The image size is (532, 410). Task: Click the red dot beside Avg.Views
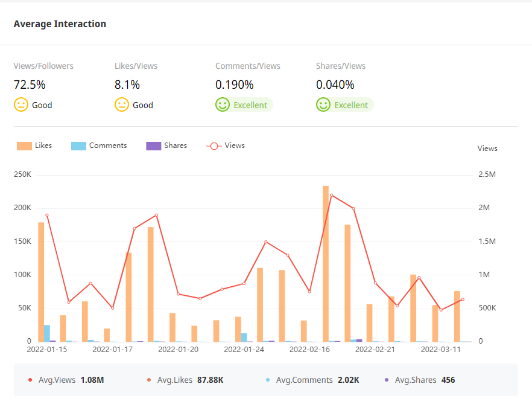tap(30, 380)
